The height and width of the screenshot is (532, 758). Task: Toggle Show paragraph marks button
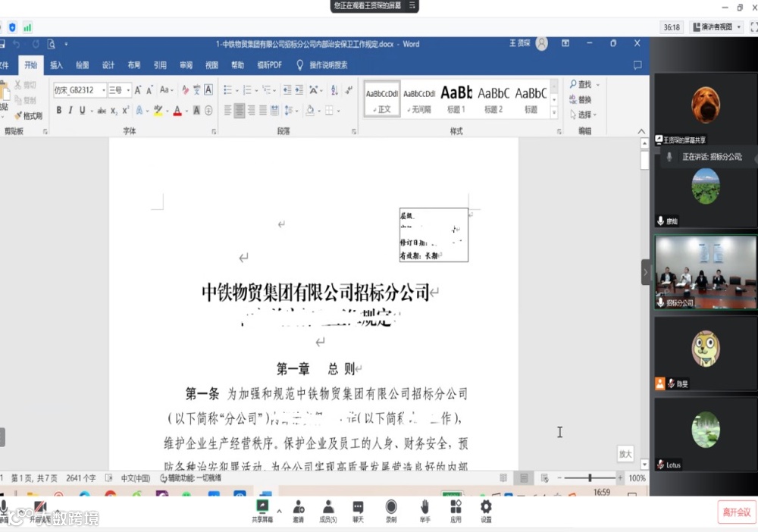coord(348,90)
